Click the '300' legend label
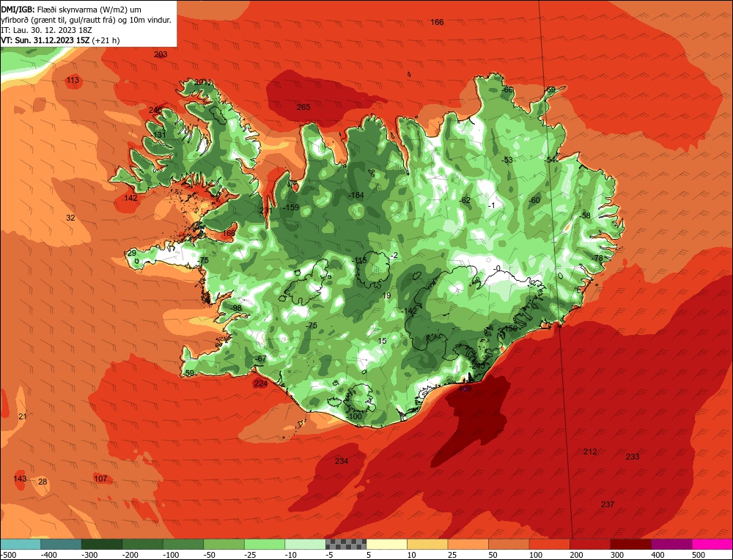The width and height of the screenshot is (733, 560). coord(617,555)
